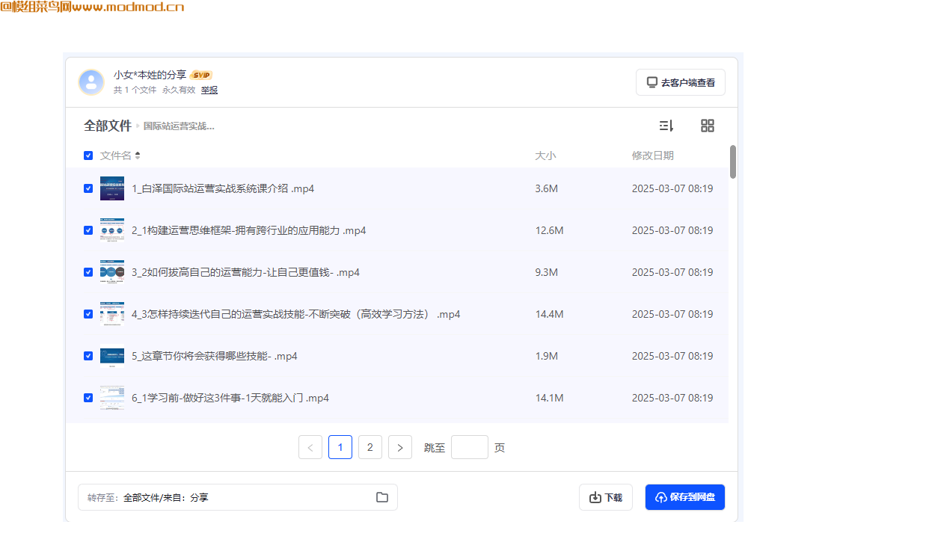Click the 文件名 column header
Image resolution: width=932 pixels, height=560 pixels.
(x=116, y=156)
